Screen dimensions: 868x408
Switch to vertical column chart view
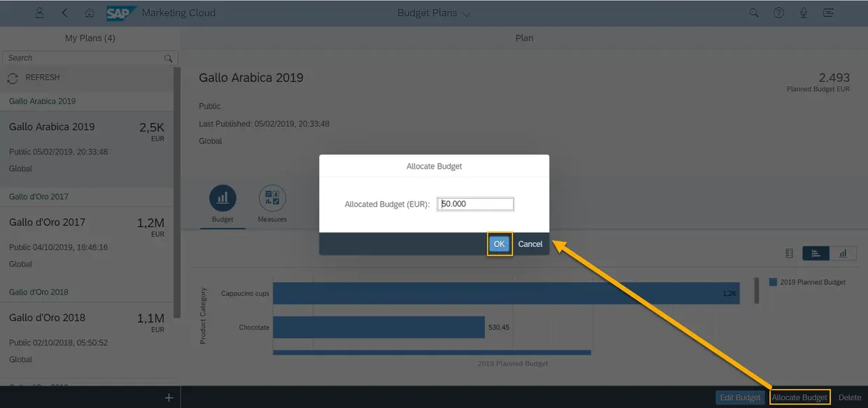[843, 253]
